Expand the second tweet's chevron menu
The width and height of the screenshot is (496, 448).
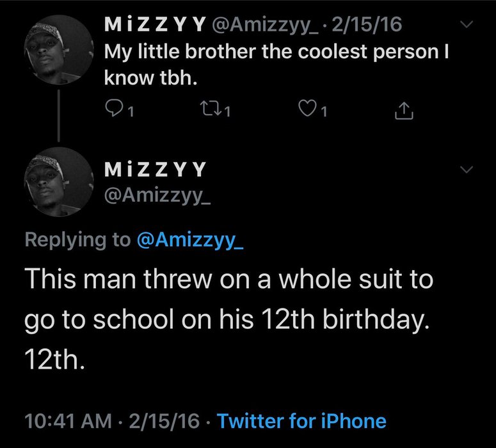[x=467, y=169]
